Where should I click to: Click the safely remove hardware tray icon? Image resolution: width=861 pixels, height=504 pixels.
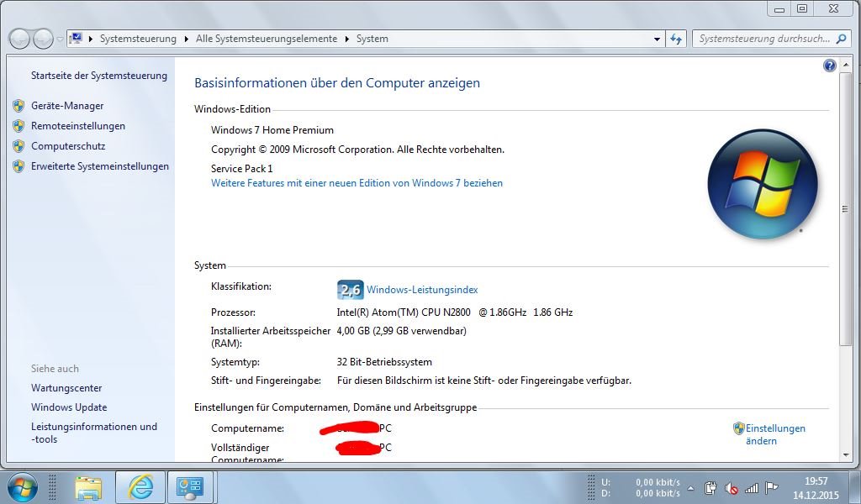coord(710,487)
